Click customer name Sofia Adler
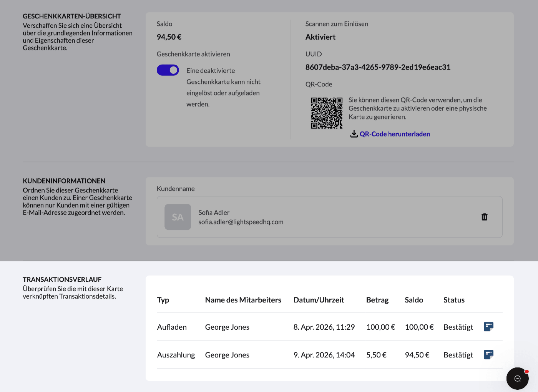Screen dimensions: 538x392 214,213
